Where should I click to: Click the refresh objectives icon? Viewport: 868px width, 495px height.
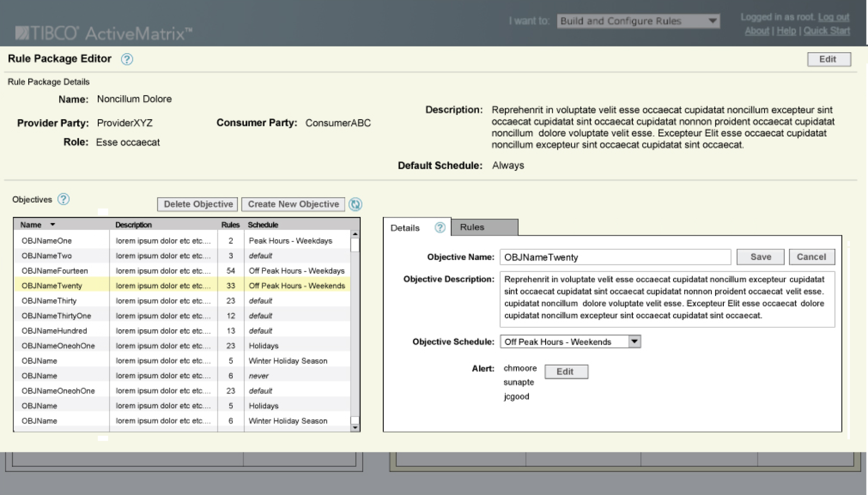tap(355, 204)
